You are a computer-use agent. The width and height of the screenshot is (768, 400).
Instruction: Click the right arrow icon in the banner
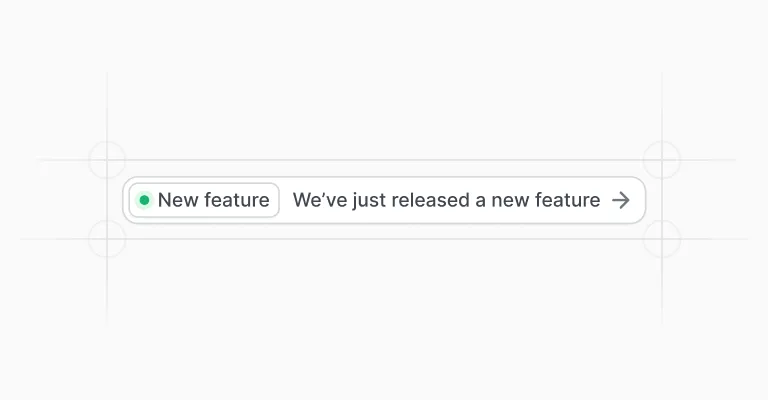(621, 200)
